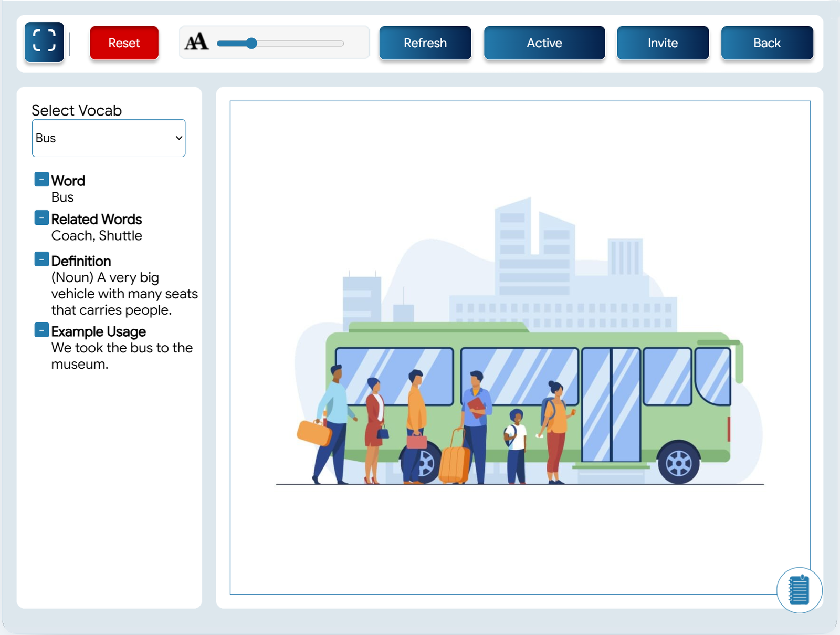The image size is (840, 635).
Task: Click the 'Select Vocab' label
Action: [77, 110]
